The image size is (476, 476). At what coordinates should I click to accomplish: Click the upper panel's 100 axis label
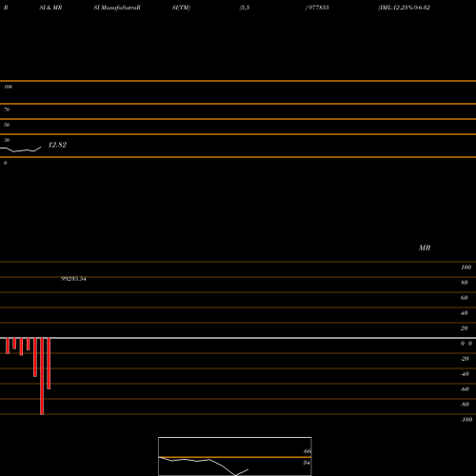point(8,87)
